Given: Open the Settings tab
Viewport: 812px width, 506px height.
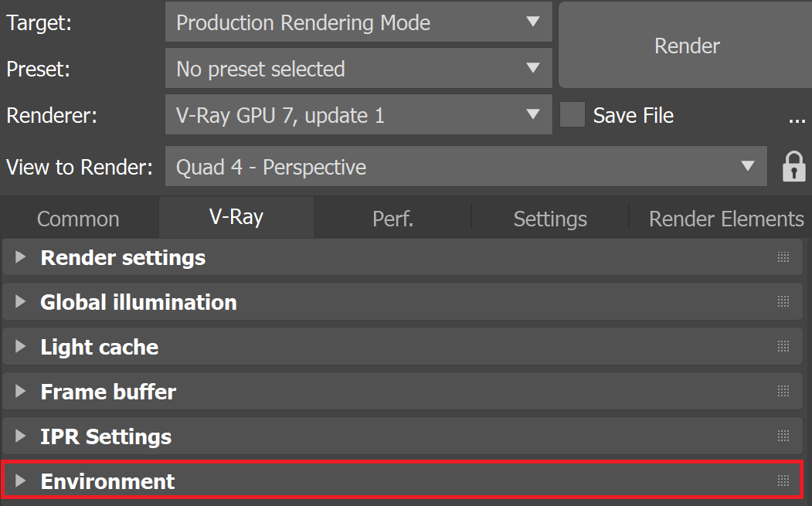Looking at the screenshot, I should (x=550, y=219).
